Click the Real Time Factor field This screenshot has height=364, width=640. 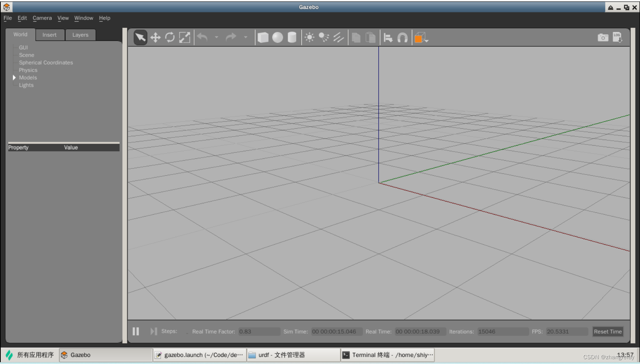[x=259, y=332]
